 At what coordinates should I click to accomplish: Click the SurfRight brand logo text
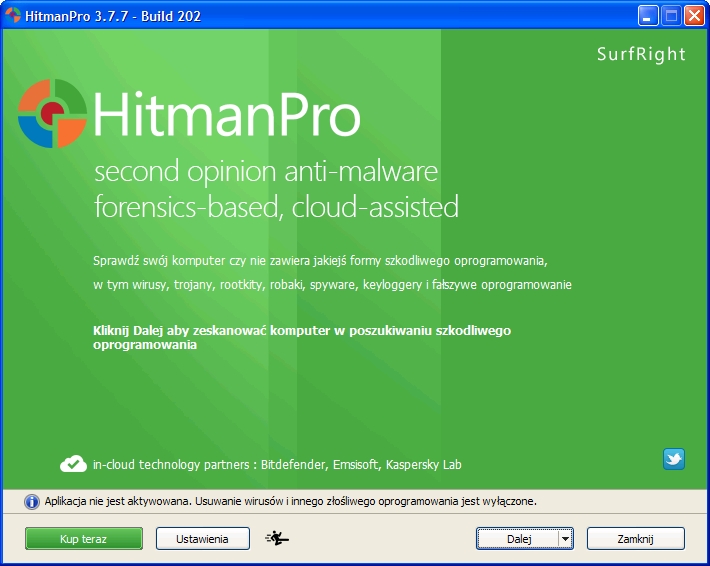click(x=640, y=54)
